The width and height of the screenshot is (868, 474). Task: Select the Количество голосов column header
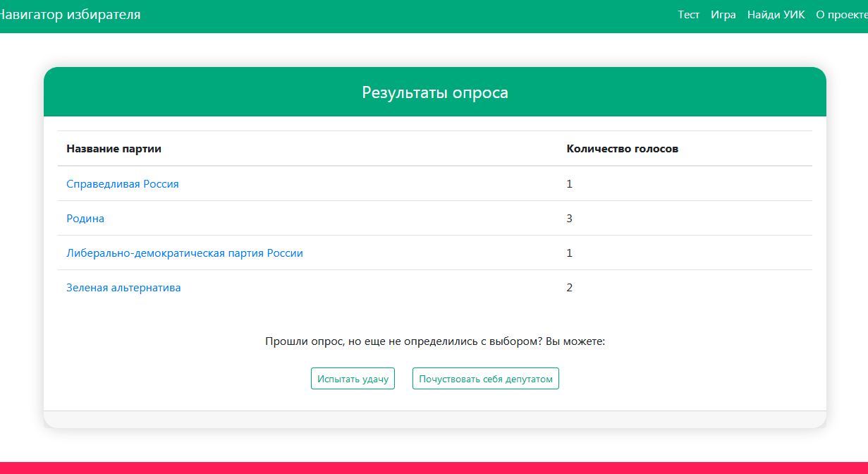pyautogui.click(x=623, y=149)
